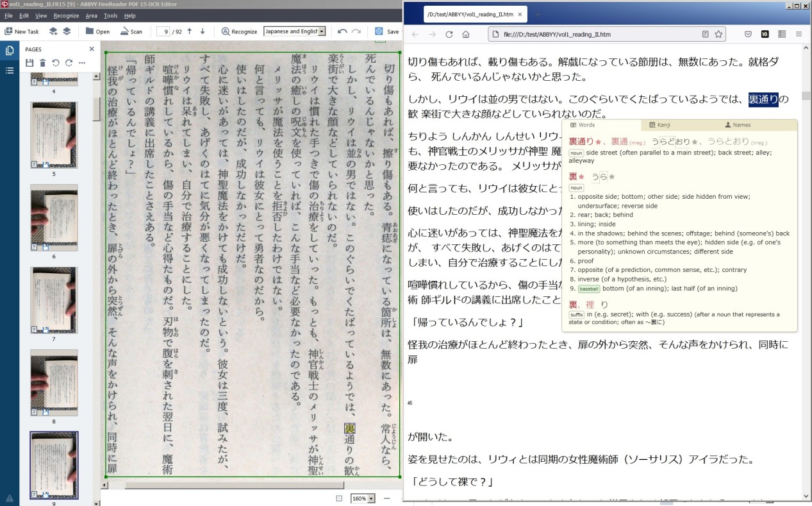Rotate page left in the Pages panel
This screenshot has height=506, width=812.
click(56, 63)
